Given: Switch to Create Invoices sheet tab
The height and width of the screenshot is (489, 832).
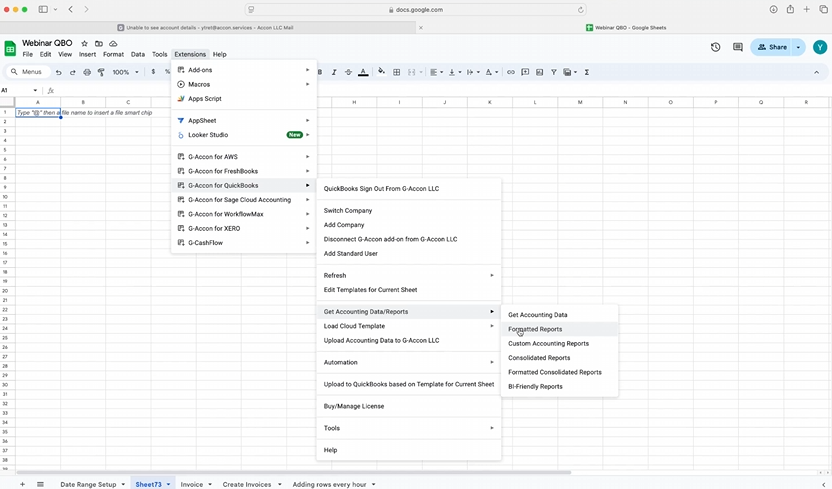Looking at the screenshot, I should click(247, 484).
